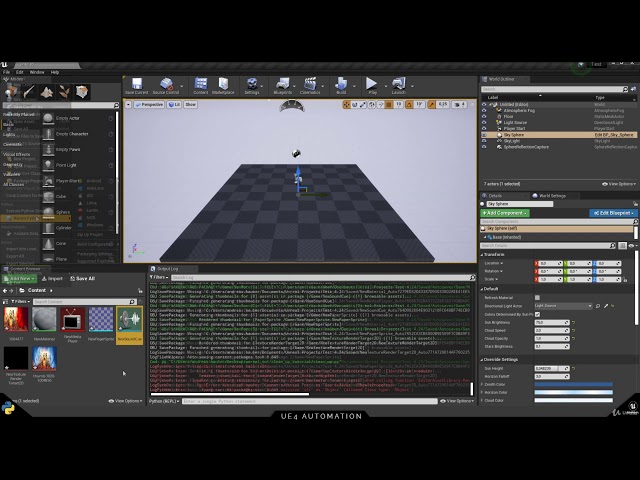Click the Horizon Color swatch
Viewport: 640px width, 480px height.
tap(573, 393)
